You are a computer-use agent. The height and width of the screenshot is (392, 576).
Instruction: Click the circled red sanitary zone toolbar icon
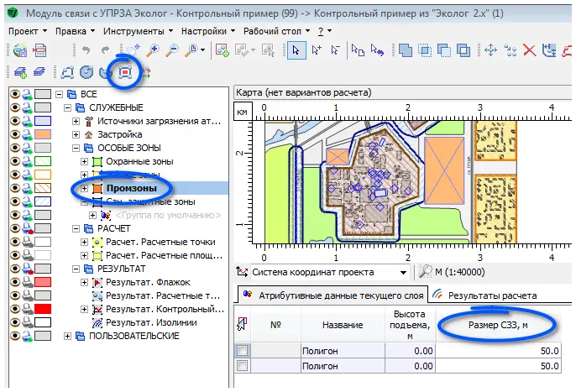click(125, 73)
